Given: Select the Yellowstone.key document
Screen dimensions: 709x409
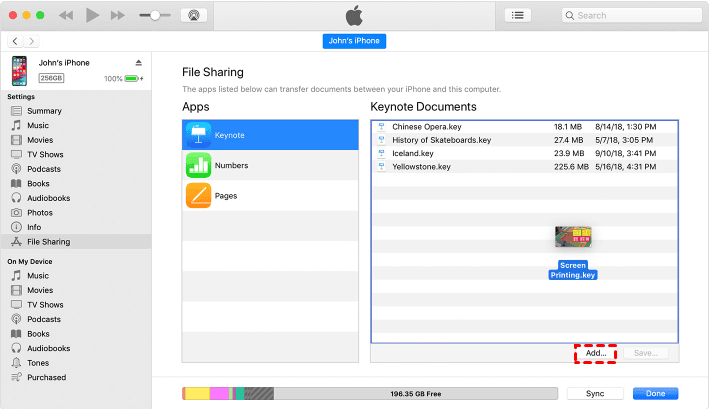Looking at the screenshot, I should (x=422, y=167).
